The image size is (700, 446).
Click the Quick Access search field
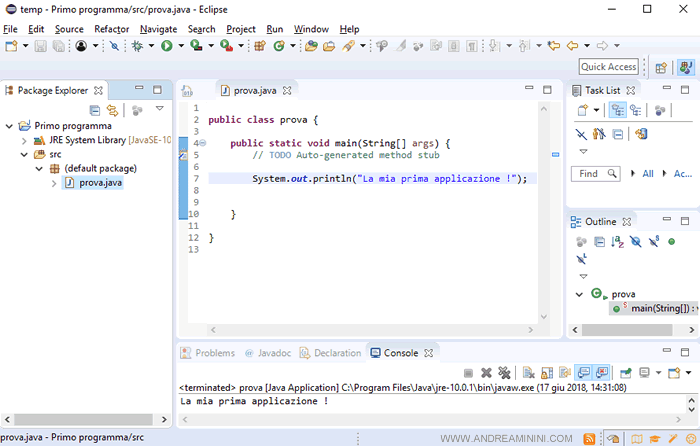[x=608, y=67]
